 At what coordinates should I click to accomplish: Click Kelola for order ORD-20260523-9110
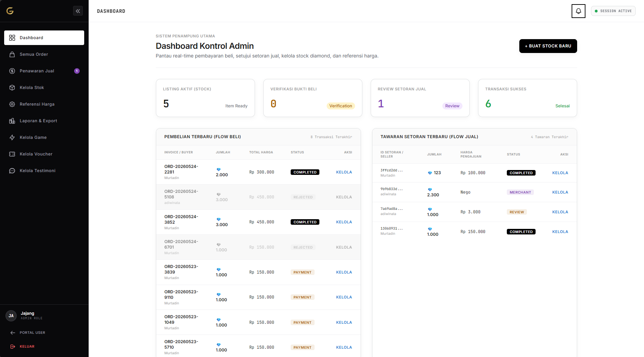click(344, 297)
